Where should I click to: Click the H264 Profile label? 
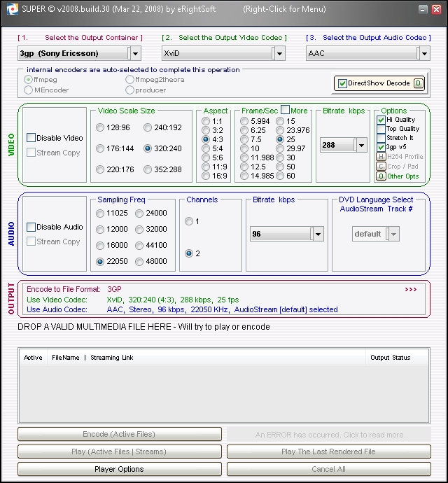[405, 157]
